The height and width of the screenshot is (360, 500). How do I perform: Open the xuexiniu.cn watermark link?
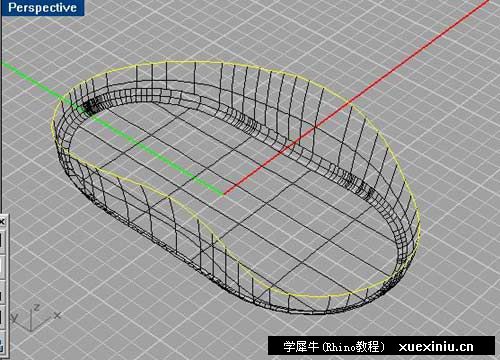[x=436, y=347]
